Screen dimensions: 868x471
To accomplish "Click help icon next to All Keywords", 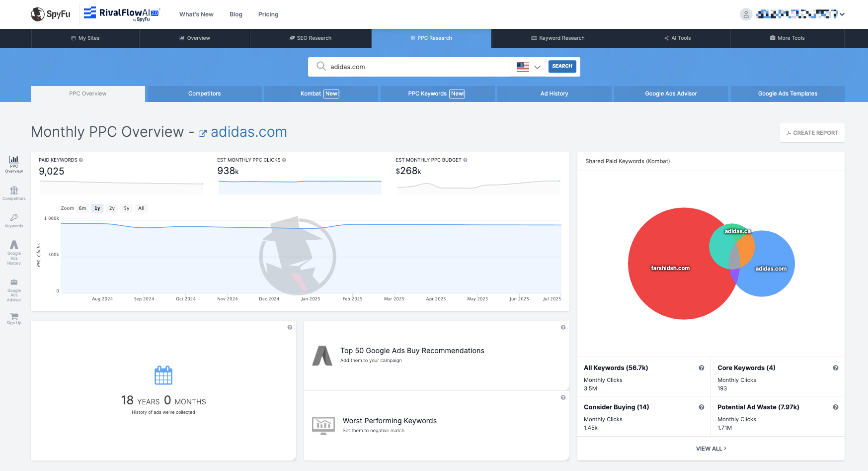I will (702, 368).
